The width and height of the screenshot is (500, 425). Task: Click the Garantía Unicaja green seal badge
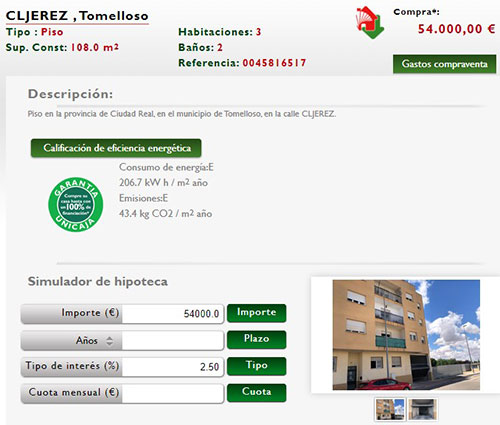pyautogui.click(x=76, y=204)
